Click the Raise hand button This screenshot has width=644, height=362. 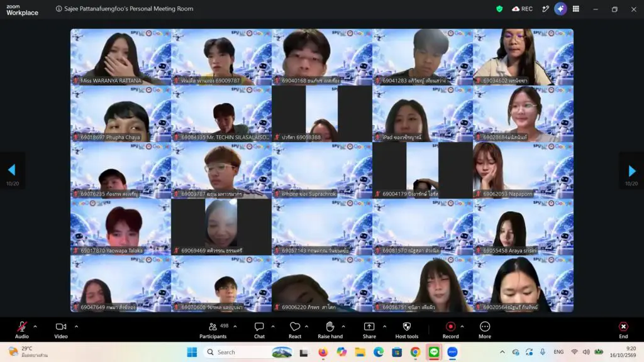click(330, 330)
